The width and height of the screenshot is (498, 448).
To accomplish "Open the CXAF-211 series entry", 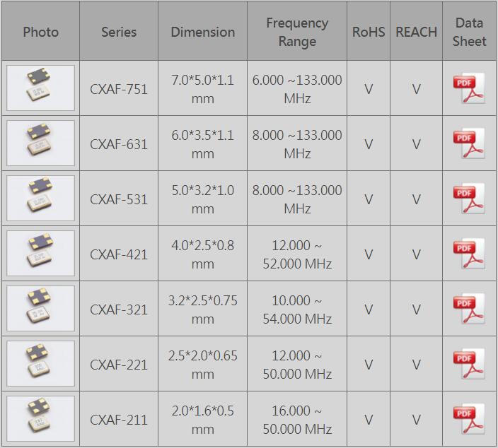I will coord(119,420).
